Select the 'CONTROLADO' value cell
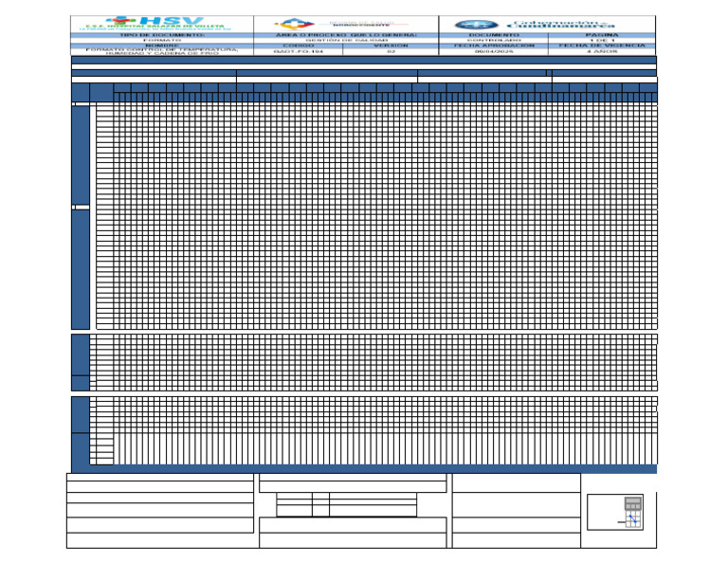The image size is (728, 563). 494,41
